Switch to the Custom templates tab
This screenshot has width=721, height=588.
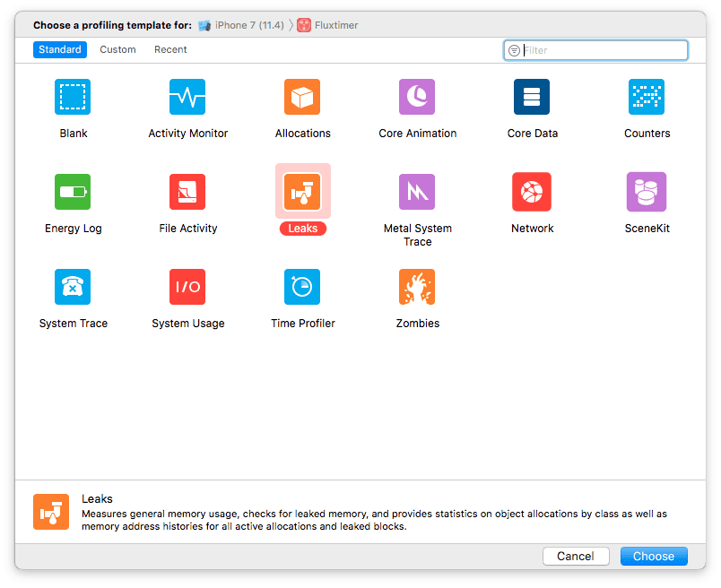(x=117, y=49)
